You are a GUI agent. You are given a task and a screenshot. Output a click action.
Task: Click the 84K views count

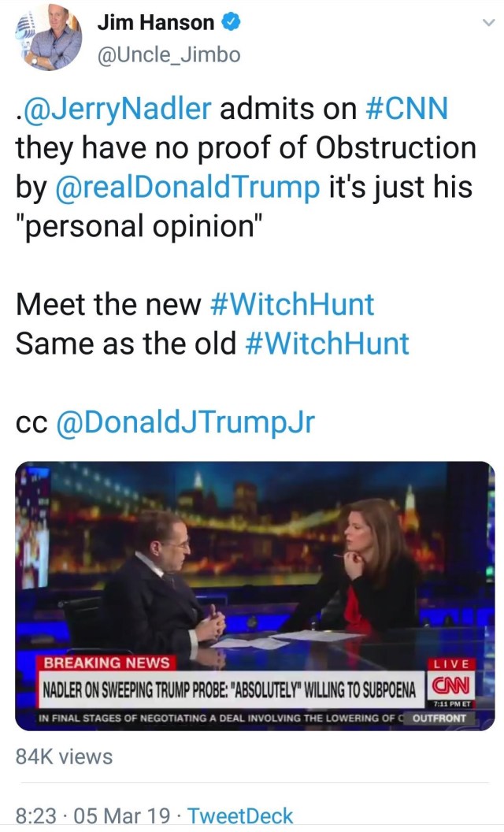click(65, 756)
